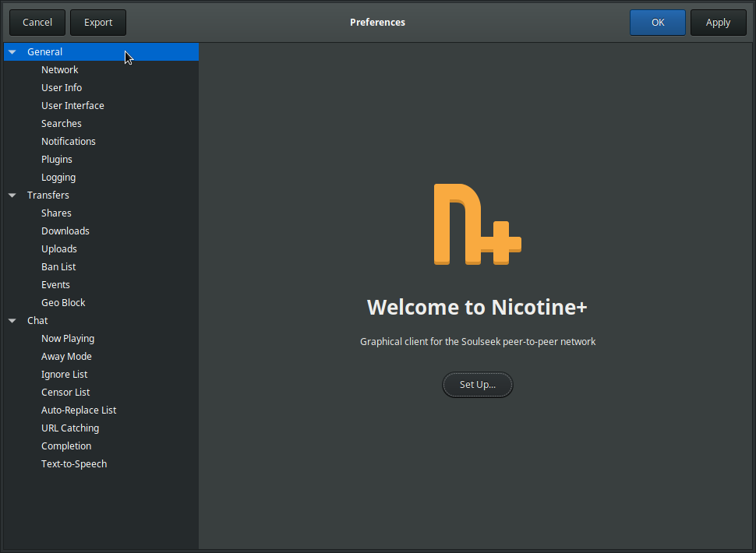The height and width of the screenshot is (553, 756).
Task: View the Ban List page
Action: (x=101, y=267)
